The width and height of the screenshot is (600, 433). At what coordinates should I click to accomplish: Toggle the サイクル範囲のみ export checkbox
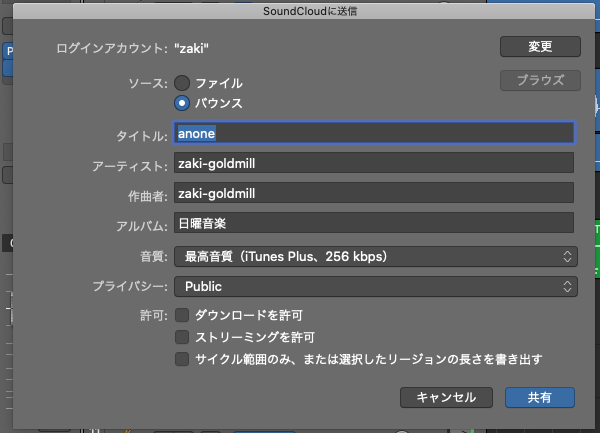[182, 358]
